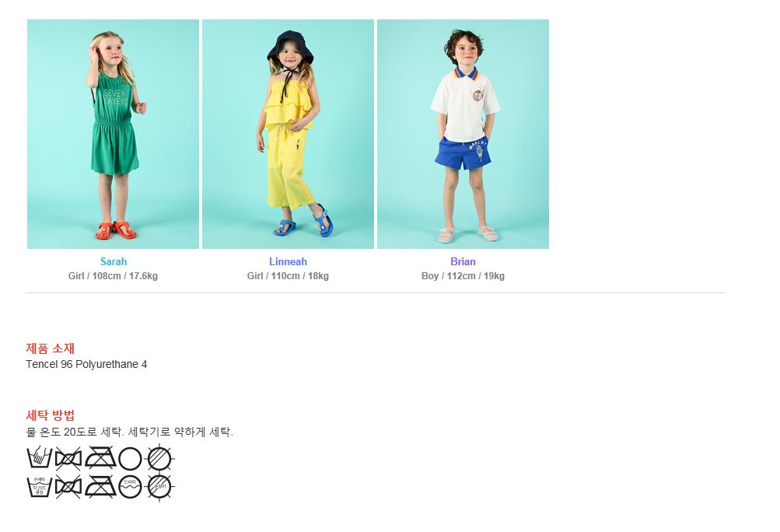780x532 pixels.
Task: Click the Linneah model name
Action: pos(288,262)
